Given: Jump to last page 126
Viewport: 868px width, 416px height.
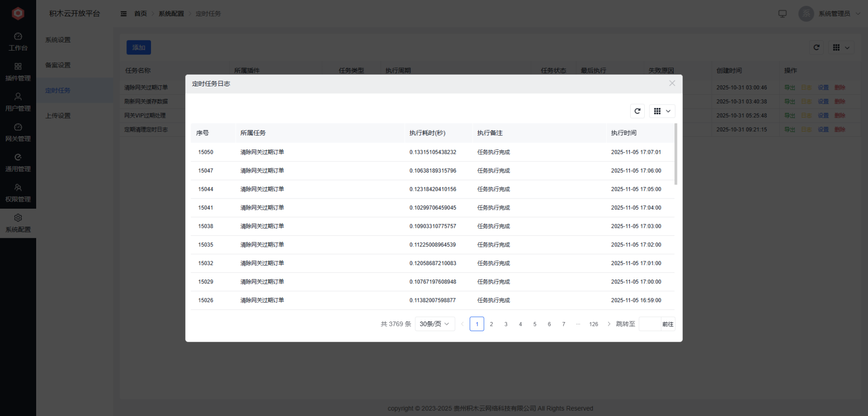Looking at the screenshot, I should pyautogui.click(x=593, y=324).
